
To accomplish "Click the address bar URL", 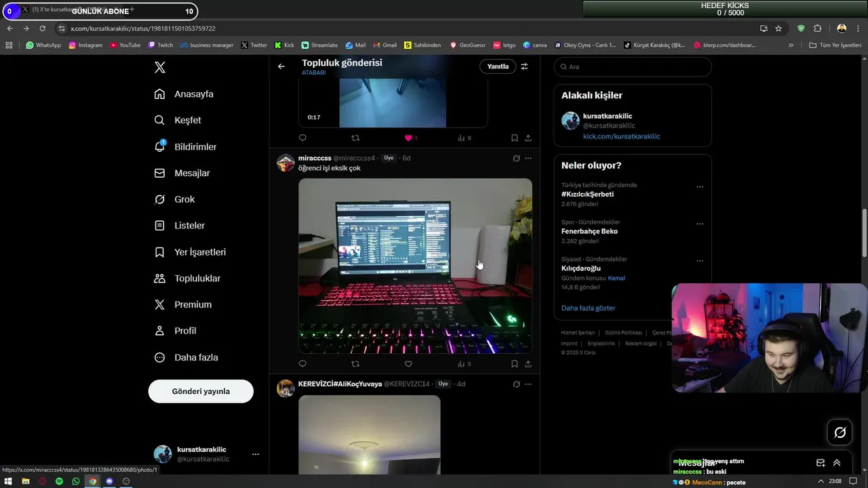I will pyautogui.click(x=143, y=28).
